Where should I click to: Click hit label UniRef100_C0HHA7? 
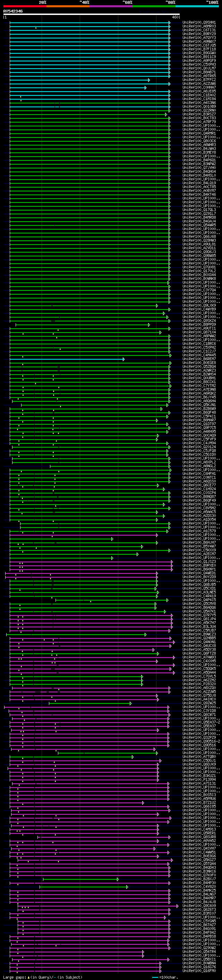(x=199, y=88)
